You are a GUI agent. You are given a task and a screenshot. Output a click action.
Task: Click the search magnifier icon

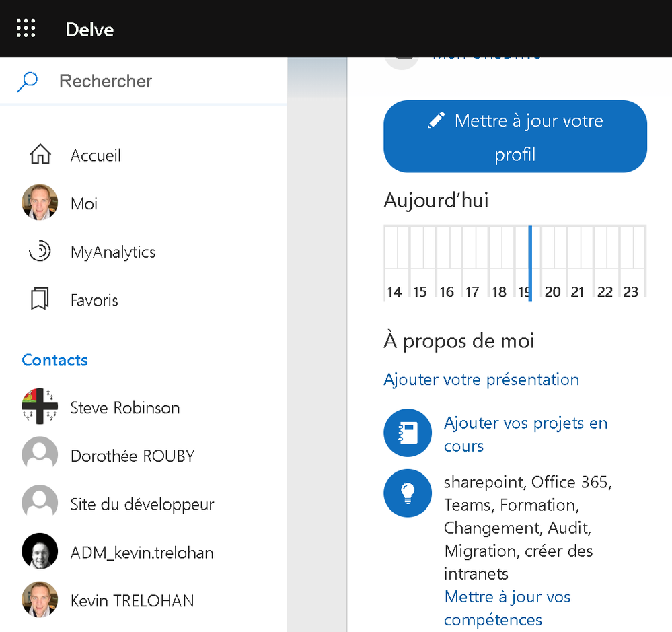coord(27,82)
